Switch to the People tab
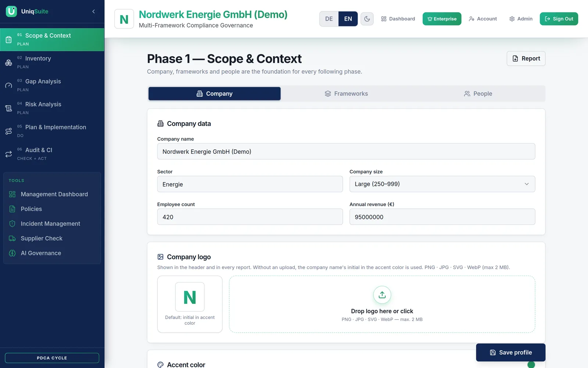 [478, 94]
